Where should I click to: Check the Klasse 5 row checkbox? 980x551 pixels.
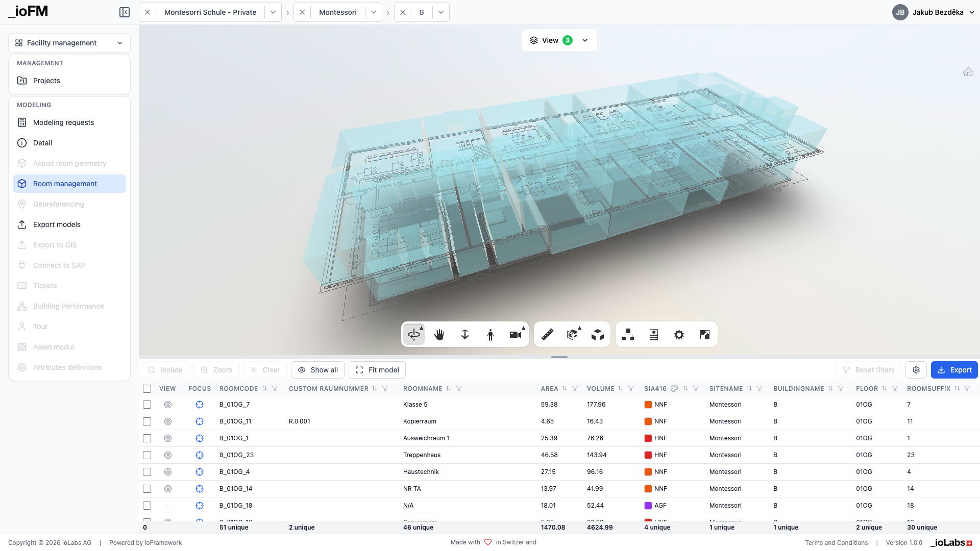pyautogui.click(x=147, y=405)
